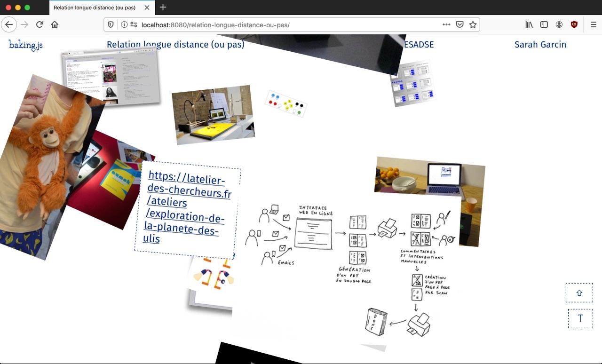Click the back navigation arrow
Image resolution: width=602 pixels, height=364 pixels.
[x=9, y=24]
